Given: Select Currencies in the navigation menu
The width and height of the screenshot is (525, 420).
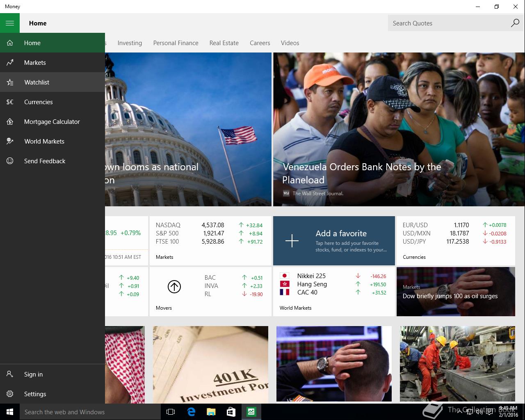Looking at the screenshot, I should tap(52, 102).
